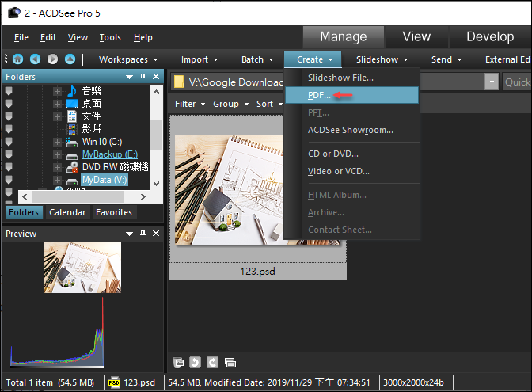Screen dimensions: 532x392
Task: Click the ACDSee camera icon in title bar
Action: [14, 13]
